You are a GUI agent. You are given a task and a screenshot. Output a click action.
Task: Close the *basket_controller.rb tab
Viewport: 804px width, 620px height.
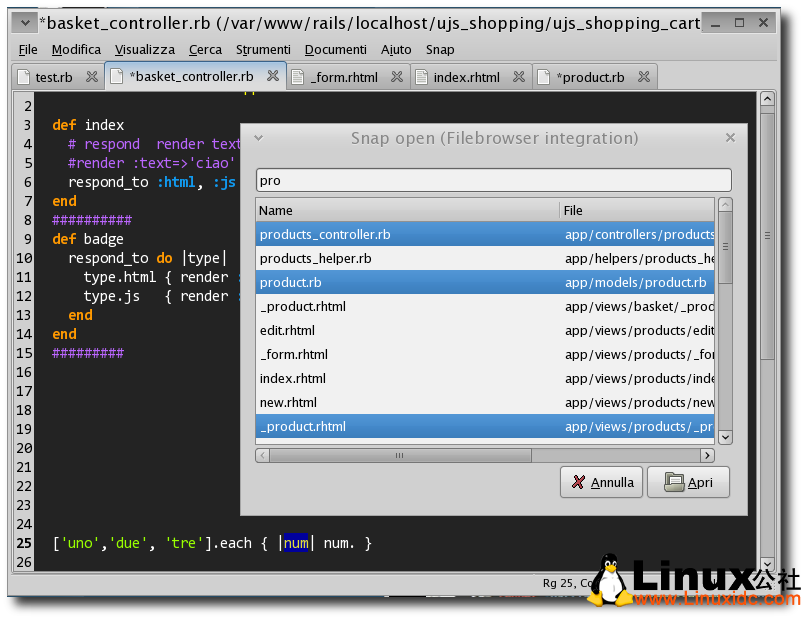[x=273, y=77]
